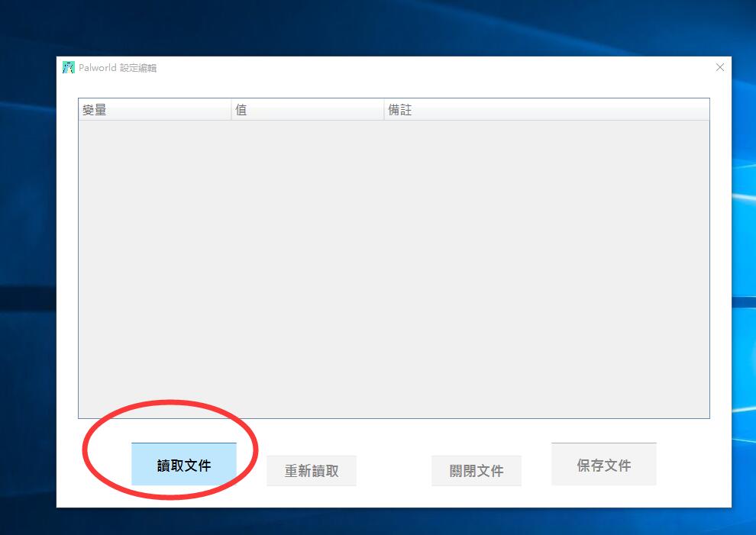Select the 變量 column header
Image resolution: width=756 pixels, height=535 pixels.
155,110
